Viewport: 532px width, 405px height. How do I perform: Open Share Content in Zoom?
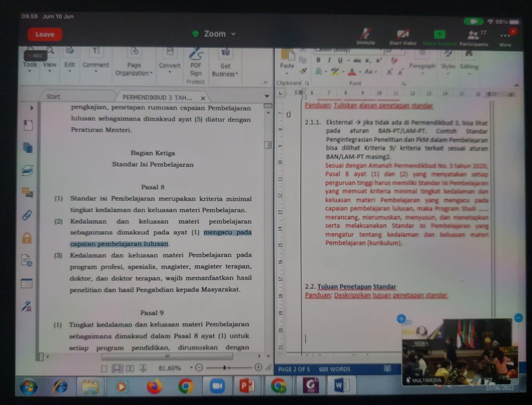439,38
